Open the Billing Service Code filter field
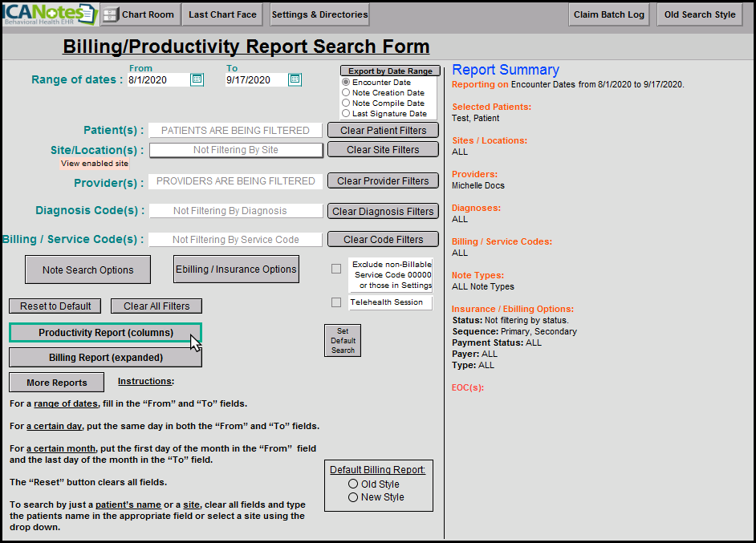Image resolution: width=756 pixels, height=543 pixels. [236, 239]
